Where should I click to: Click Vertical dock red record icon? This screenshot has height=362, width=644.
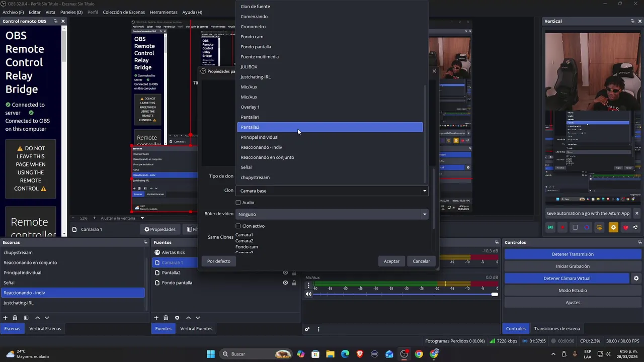coord(562,227)
